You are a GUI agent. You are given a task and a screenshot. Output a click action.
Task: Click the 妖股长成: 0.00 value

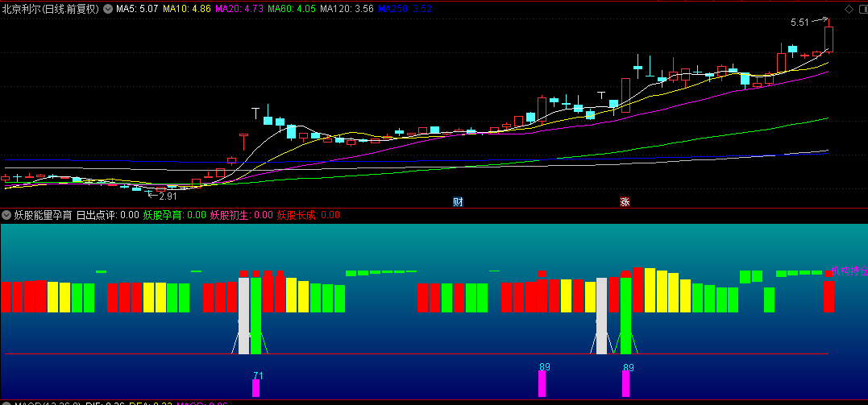pos(309,215)
